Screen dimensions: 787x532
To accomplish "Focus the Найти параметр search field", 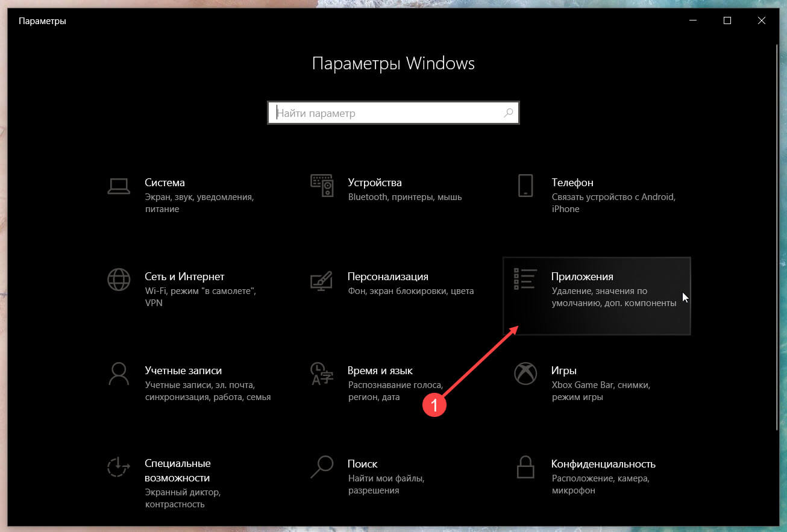I will pyautogui.click(x=393, y=113).
